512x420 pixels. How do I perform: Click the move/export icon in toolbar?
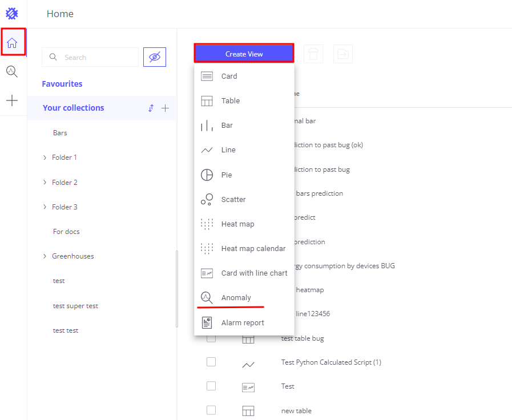(x=342, y=54)
